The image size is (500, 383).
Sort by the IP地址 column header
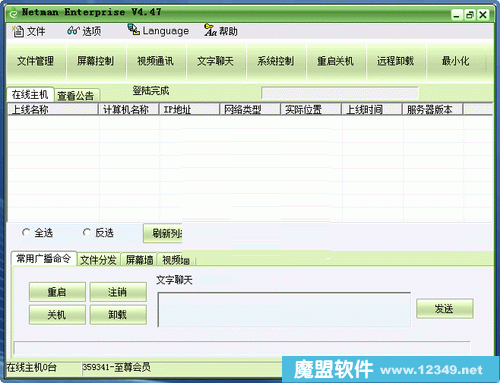tap(189, 109)
